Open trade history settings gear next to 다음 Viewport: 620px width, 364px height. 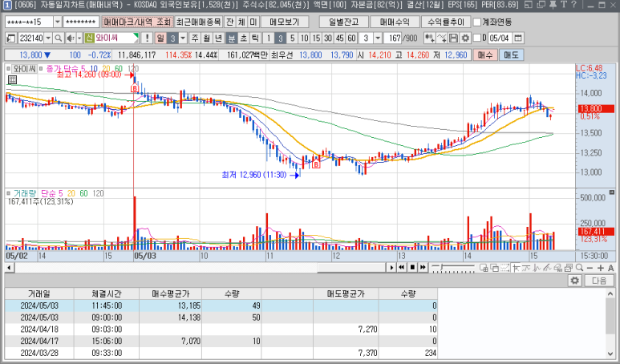coord(574,281)
